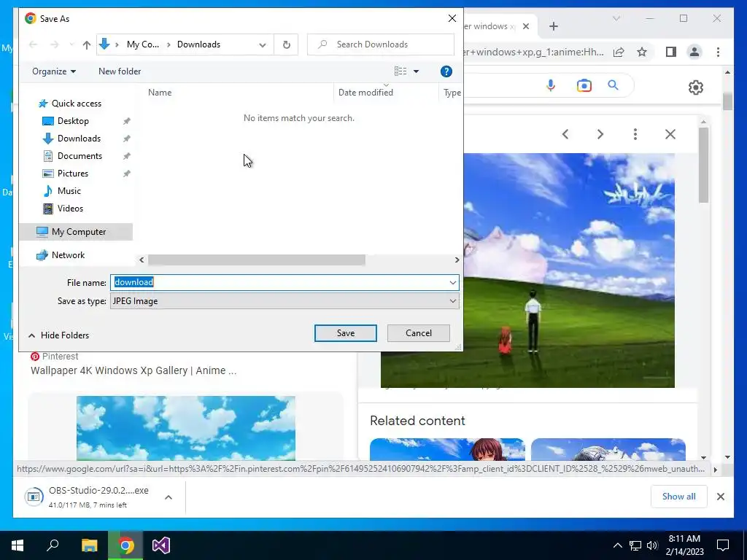Select Quick access in navigation pane
747x560 pixels.
(x=76, y=104)
